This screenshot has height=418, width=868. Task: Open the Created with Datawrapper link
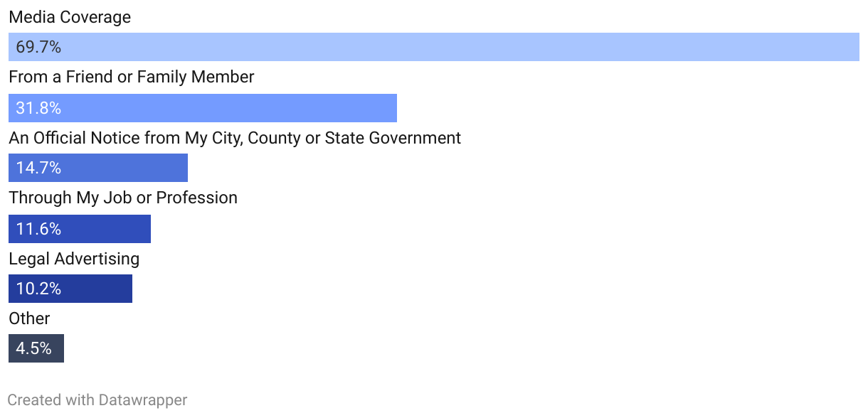pyautogui.click(x=97, y=400)
